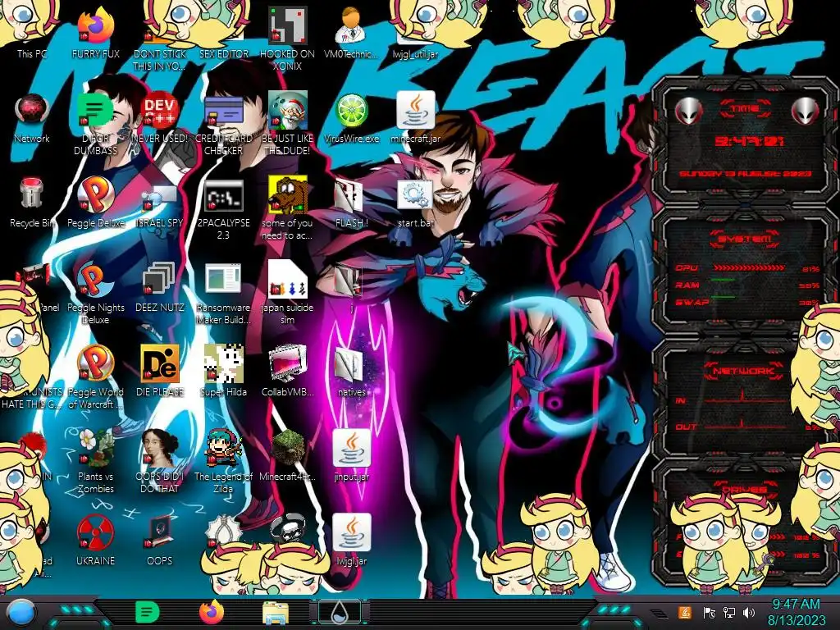The width and height of the screenshot is (840, 630).
Task: Click the Start orb button
Action: pyautogui.click(x=21, y=612)
